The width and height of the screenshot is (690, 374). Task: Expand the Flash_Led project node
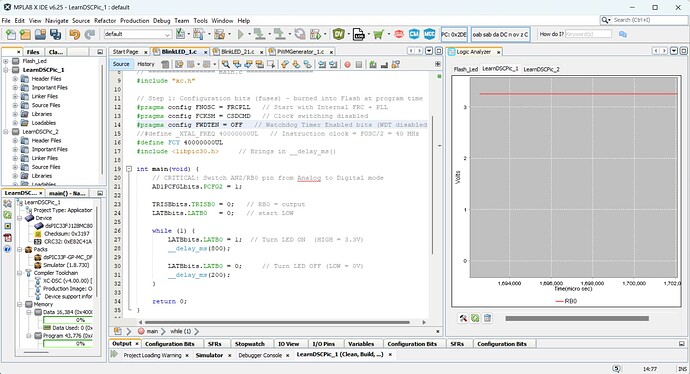pyautogui.click(x=6, y=61)
